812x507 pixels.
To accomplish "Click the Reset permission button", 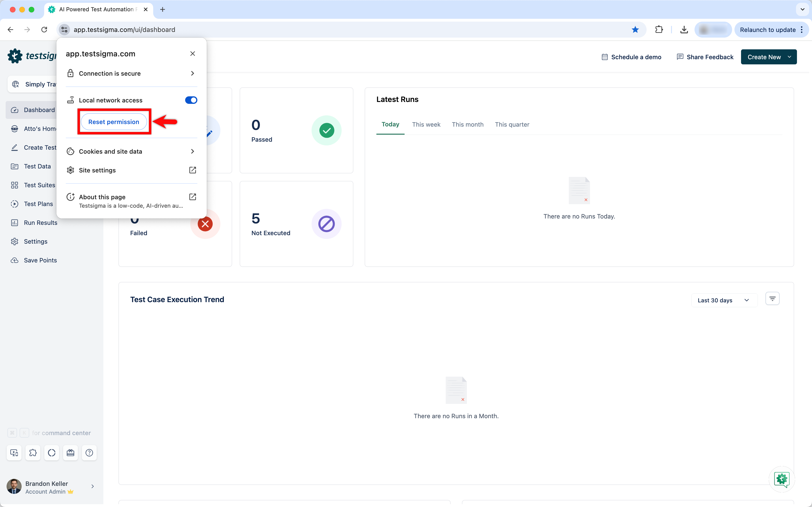I will click(x=114, y=122).
